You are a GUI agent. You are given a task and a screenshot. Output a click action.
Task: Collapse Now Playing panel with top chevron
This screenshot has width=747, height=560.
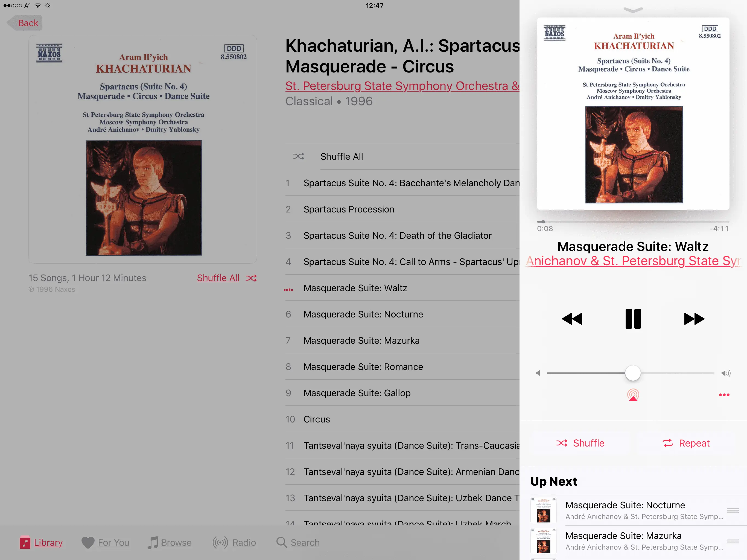click(x=633, y=10)
